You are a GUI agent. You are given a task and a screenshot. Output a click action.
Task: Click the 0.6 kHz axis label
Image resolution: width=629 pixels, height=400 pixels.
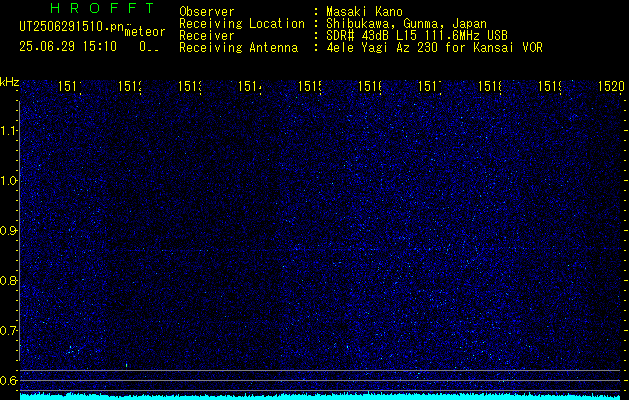(x=9, y=380)
